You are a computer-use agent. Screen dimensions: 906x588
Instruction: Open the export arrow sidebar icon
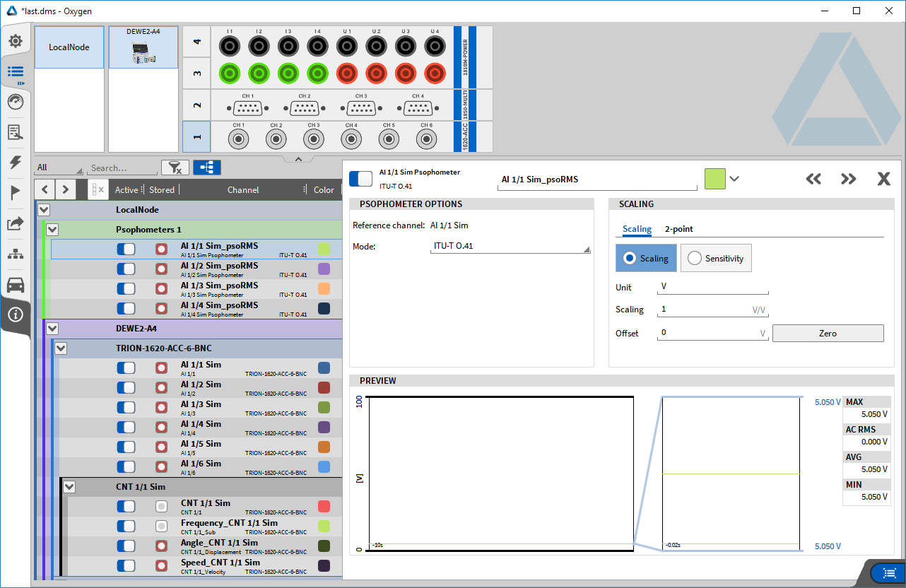[x=15, y=223]
